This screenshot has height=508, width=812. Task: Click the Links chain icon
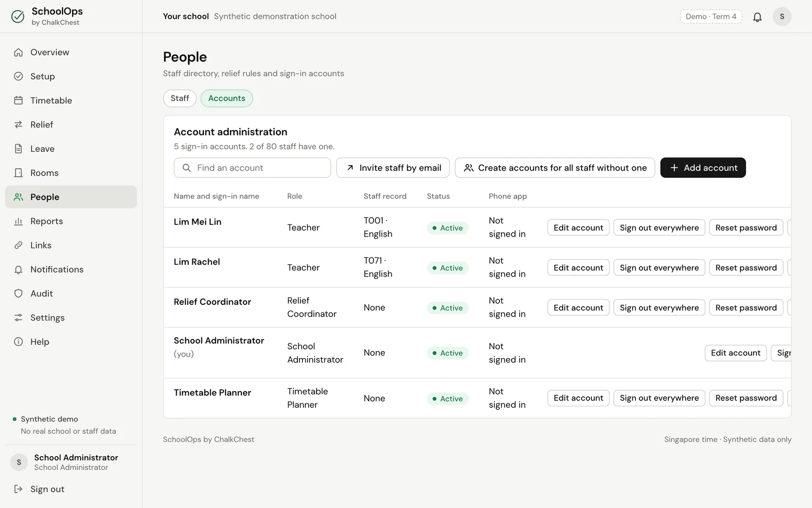19,245
